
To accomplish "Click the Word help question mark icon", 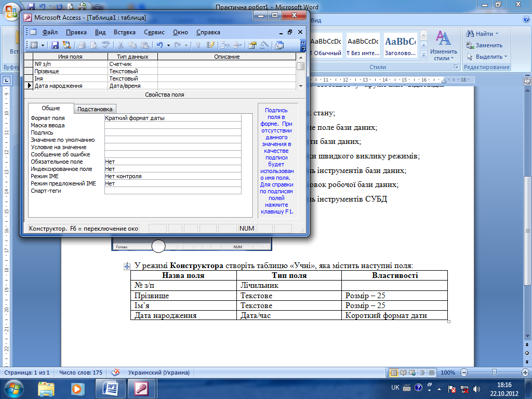I will tap(526, 20).
